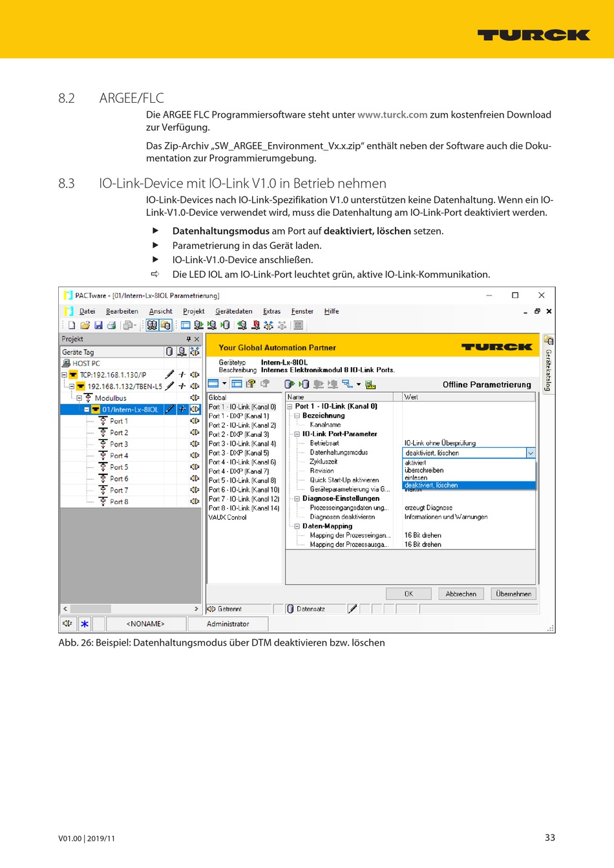Collapse the 192.168.1.132/TBEN-L5 tree node
The width and height of the screenshot is (614, 868).
72,386
